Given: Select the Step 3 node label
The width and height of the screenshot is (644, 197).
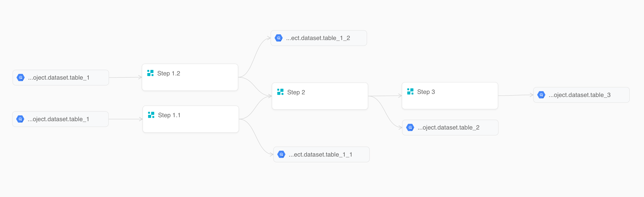Looking at the screenshot, I should pos(426,92).
